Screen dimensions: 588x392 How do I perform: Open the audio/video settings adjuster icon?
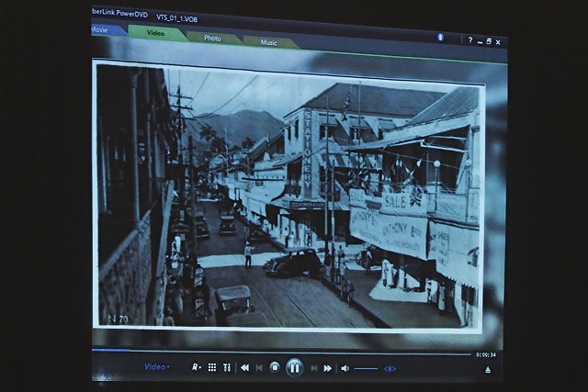(227, 367)
